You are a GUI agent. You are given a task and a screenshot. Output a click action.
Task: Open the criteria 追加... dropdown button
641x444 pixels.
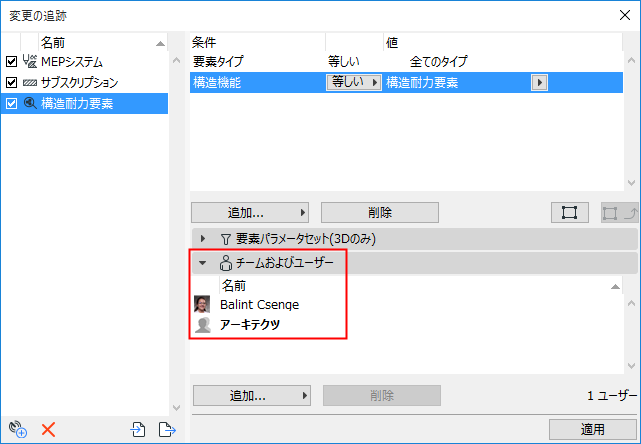(250, 213)
